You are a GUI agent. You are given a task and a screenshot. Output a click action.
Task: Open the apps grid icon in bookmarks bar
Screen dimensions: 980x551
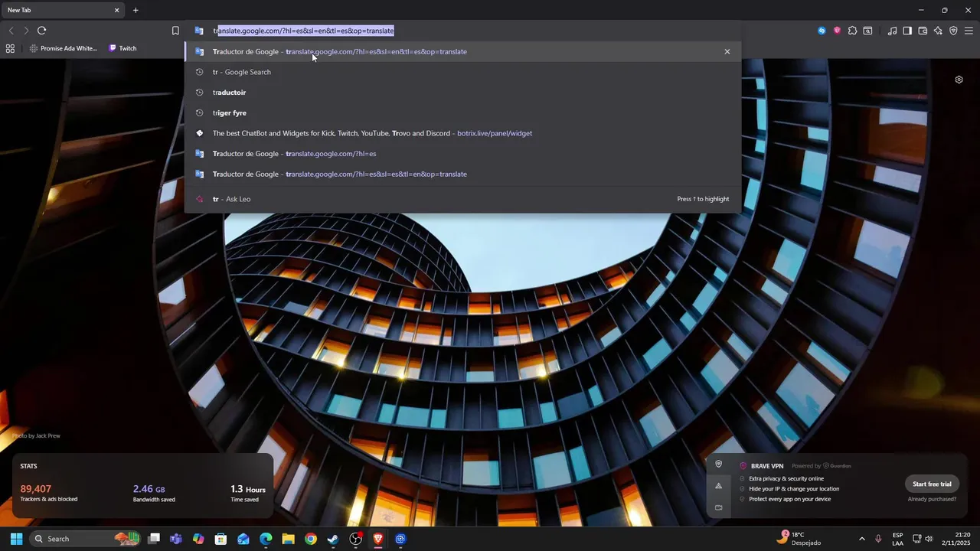pos(10,48)
